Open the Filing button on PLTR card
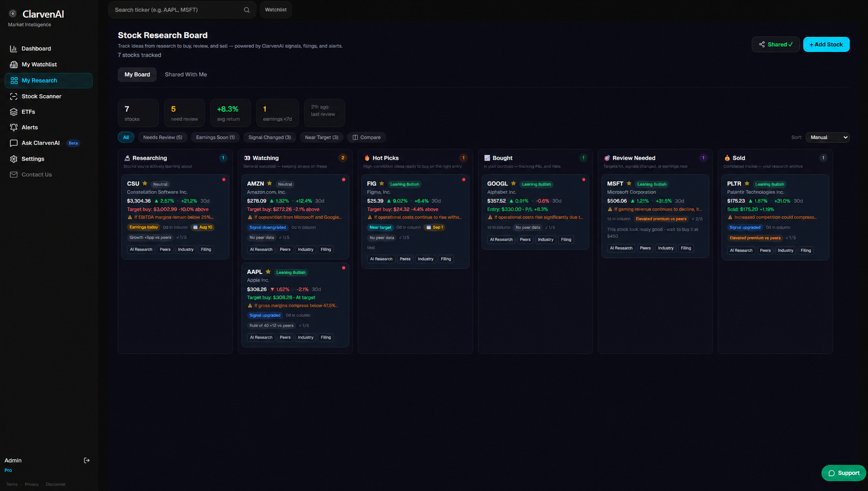The width and height of the screenshot is (868, 491). click(806, 250)
